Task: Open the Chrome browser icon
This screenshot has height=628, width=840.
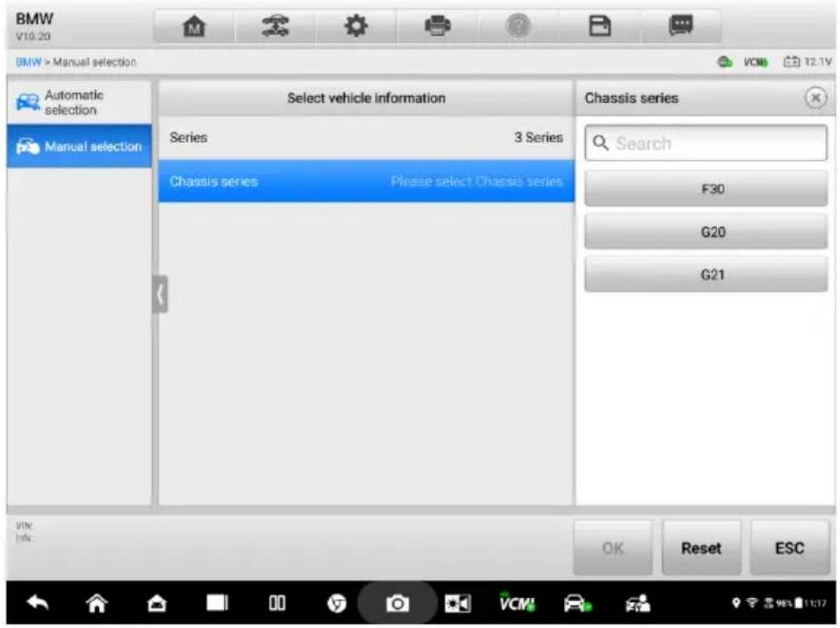Action: point(337,604)
